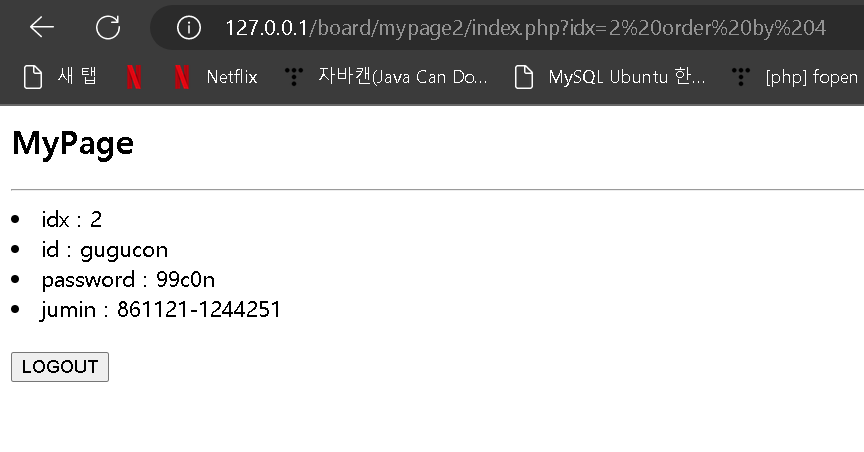Viewport: 864px width, 452px height.
Task: Open the 자바캔(Java Can Do... bookmark
Action: click(386, 77)
